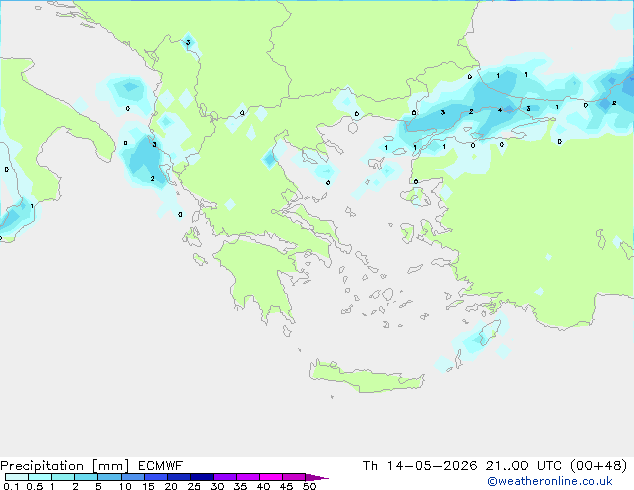
Task: Pick the dark navy swatch between 25 and 30
Action: tap(202, 477)
